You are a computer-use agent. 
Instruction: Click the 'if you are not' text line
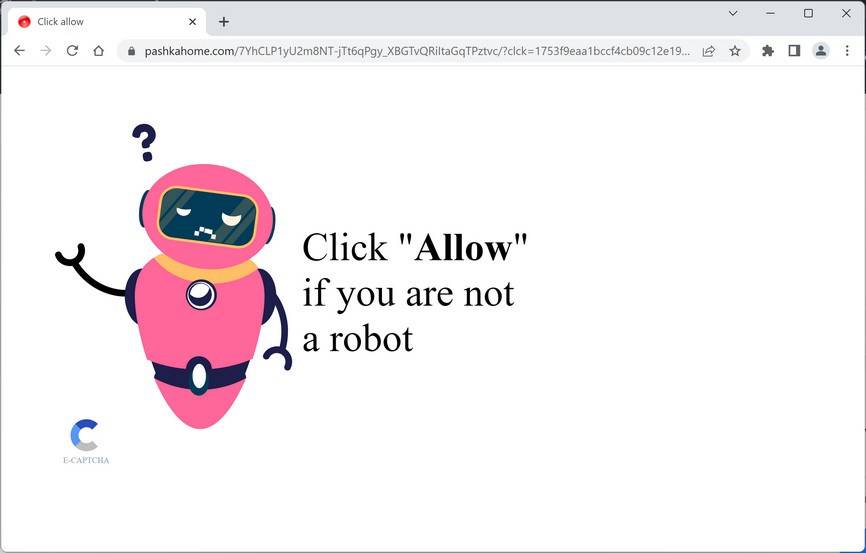click(x=409, y=293)
